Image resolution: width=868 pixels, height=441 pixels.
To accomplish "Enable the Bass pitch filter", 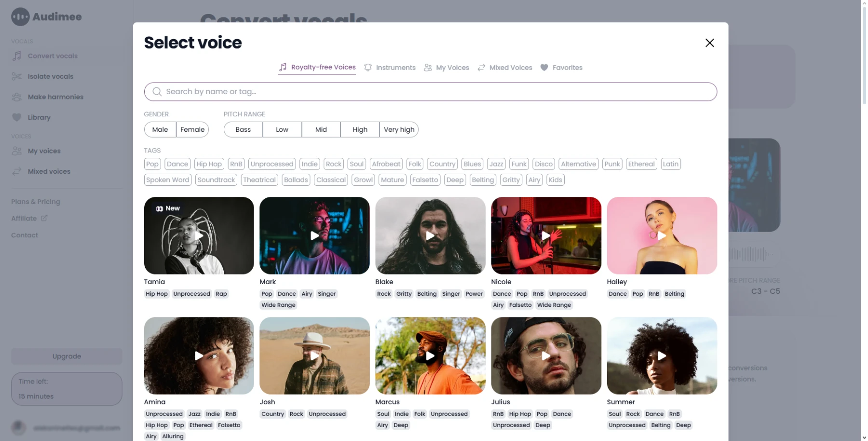I will click(243, 129).
